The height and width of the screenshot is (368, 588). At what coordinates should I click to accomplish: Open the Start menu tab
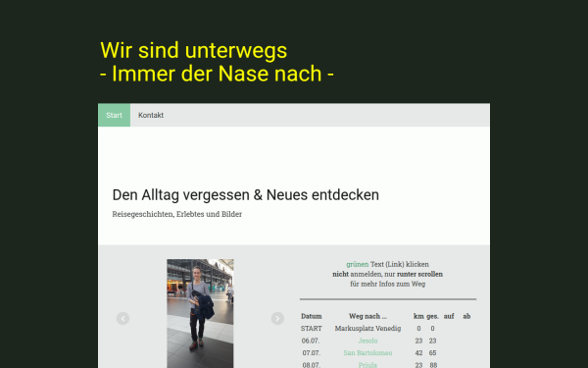coord(114,115)
